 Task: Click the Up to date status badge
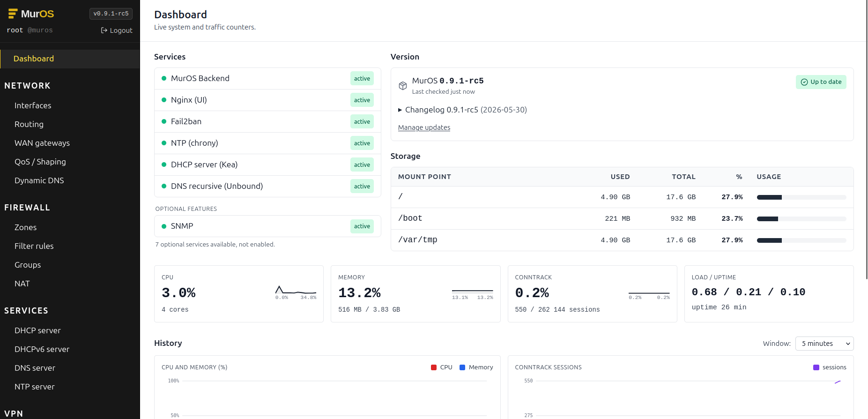coord(821,82)
